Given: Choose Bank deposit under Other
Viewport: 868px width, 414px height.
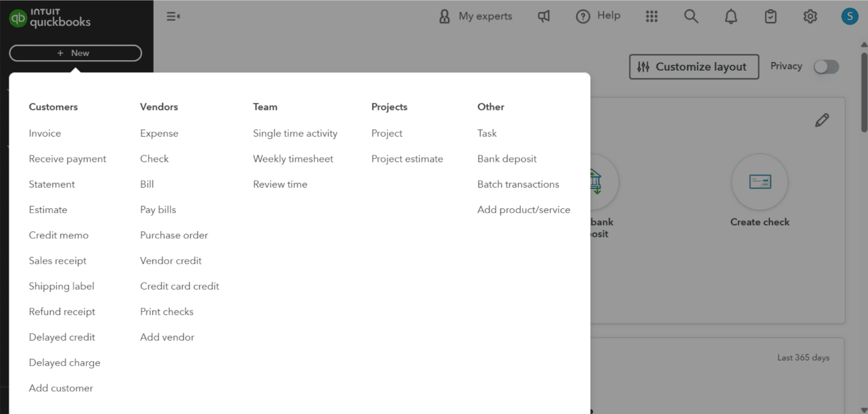Looking at the screenshot, I should 507,159.
